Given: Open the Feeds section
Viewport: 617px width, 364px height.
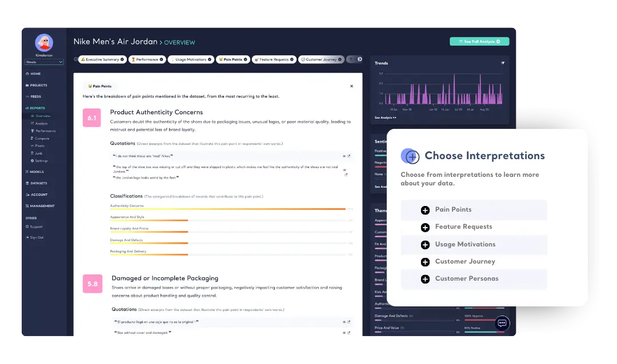Looking at the screenshot, I should 28,96.
